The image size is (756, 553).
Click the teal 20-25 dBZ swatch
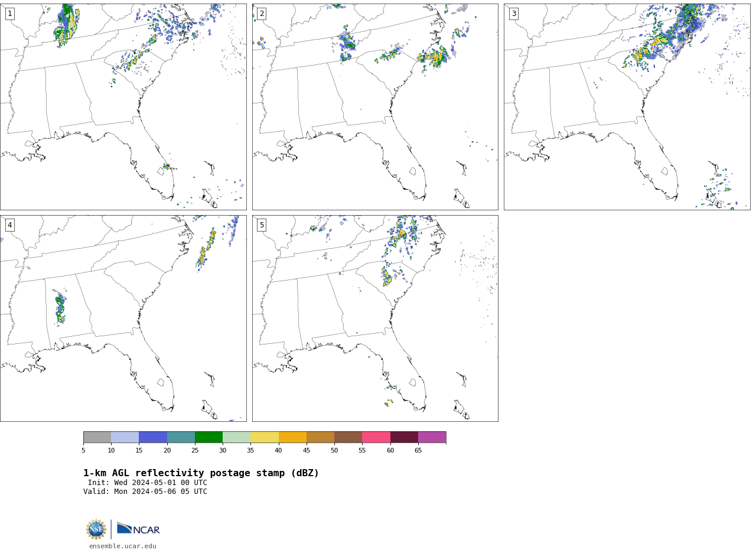[181, 437]
